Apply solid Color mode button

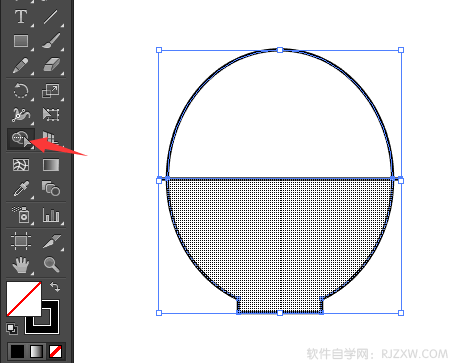pos(17,351)
